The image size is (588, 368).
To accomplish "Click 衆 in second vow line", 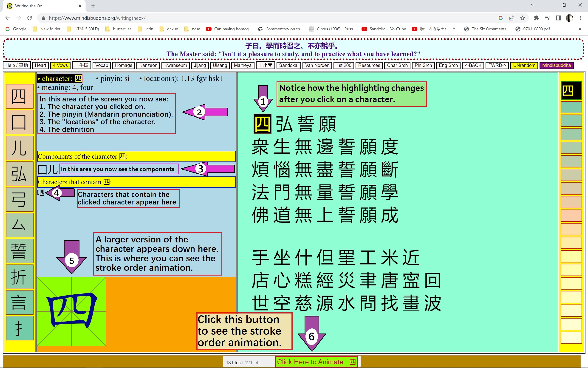I will pyautogui.click(x=260, y=147).
